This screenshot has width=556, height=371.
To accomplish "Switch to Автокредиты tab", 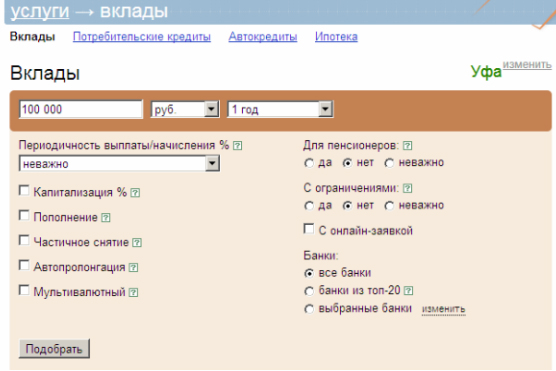I will click(x=263, y=37).
